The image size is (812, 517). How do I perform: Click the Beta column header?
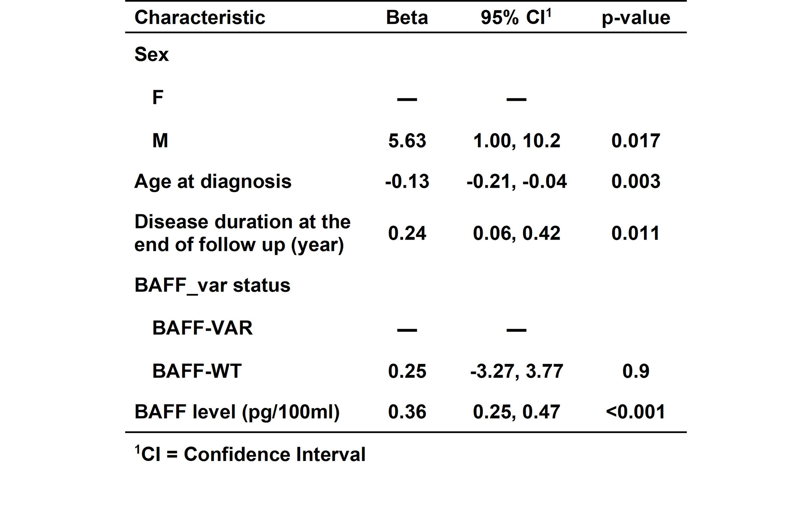coord(407,18)
